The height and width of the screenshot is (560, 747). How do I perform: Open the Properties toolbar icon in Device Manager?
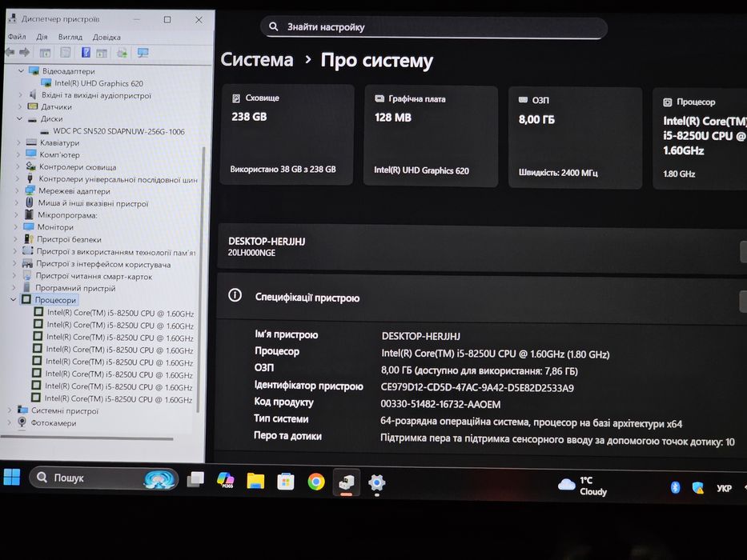66,53
